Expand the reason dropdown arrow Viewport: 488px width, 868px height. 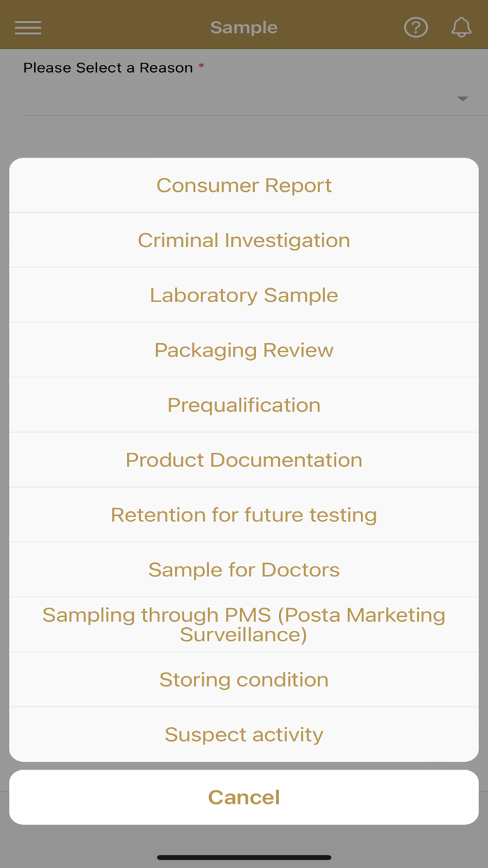pyautogui.click(x=462, y=99)
